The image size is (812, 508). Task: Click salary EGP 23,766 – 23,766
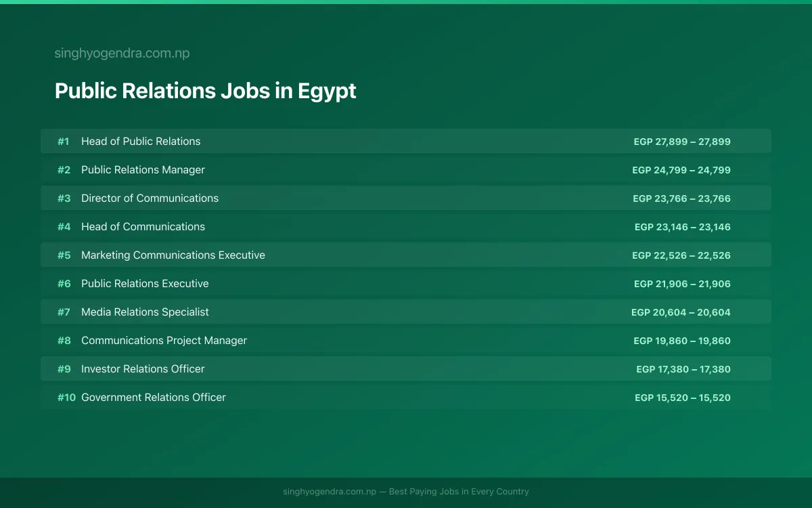(x=681, y=198)
